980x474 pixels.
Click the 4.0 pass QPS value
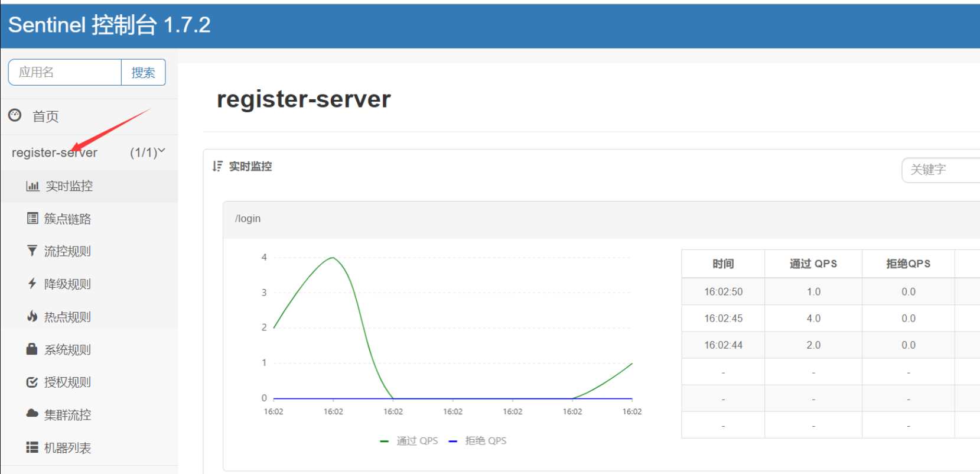coord(813,319)
